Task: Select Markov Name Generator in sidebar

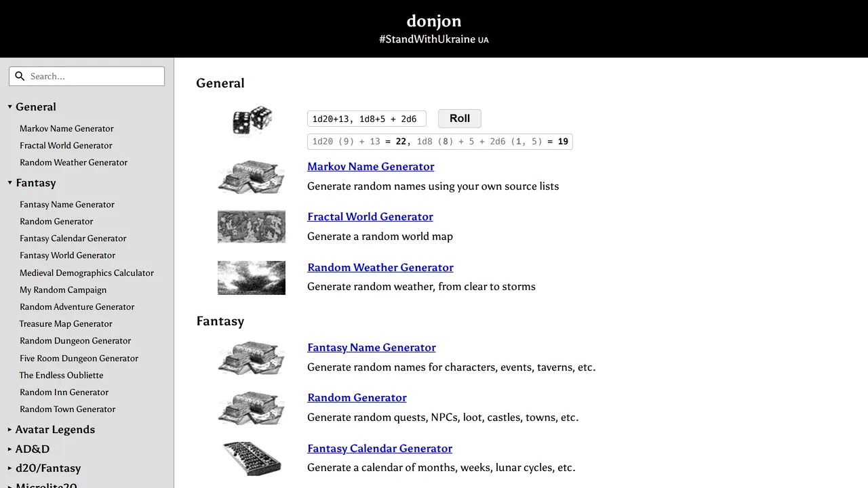Action: point(66,129)
